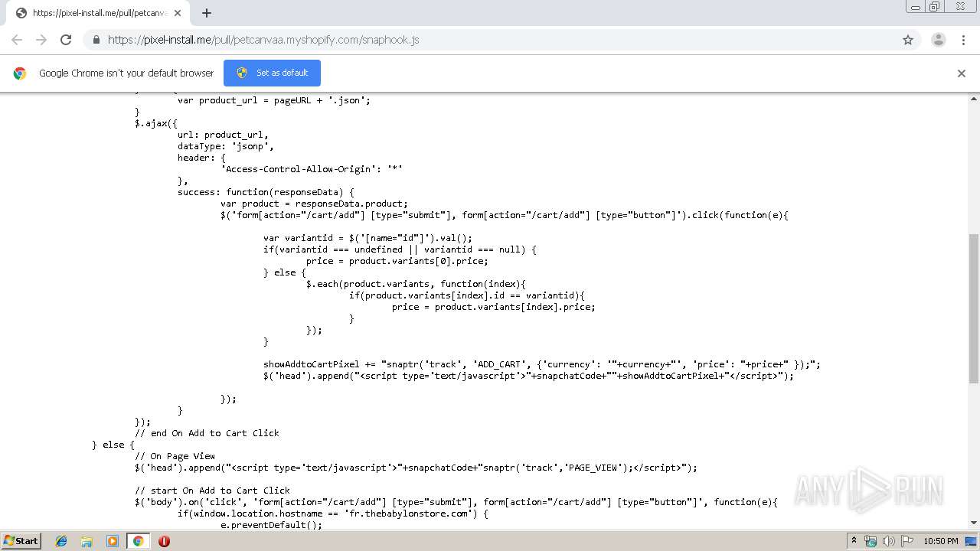This screenshot has width=980, height=551.
Task: Click 'e.preventDefault();' line
Action: pyautogui.click(x=271, y=525)
